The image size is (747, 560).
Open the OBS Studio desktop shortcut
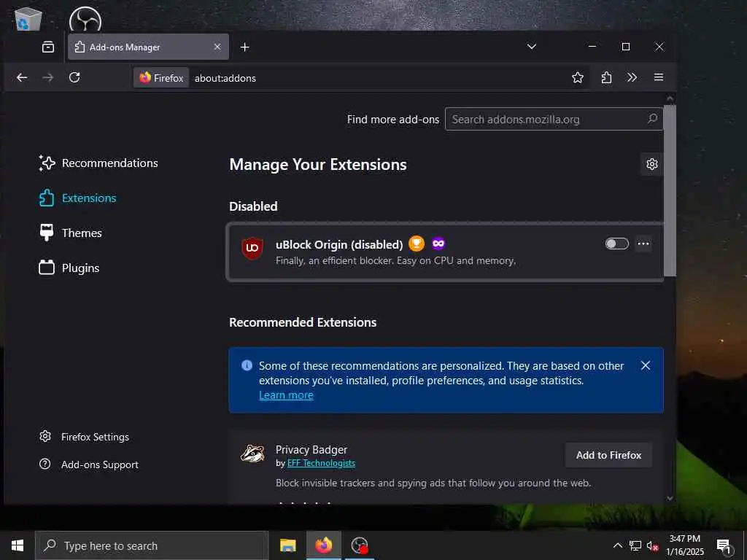point(85,19)
